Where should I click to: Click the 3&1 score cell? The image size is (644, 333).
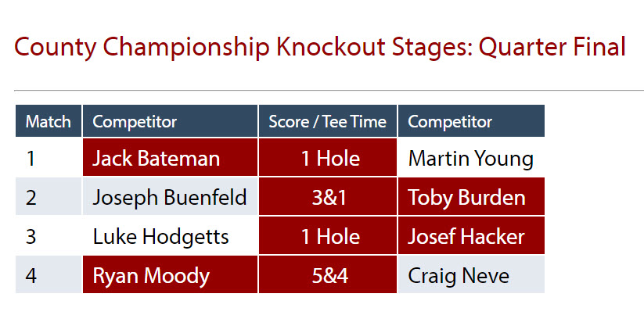coord(328,196)
